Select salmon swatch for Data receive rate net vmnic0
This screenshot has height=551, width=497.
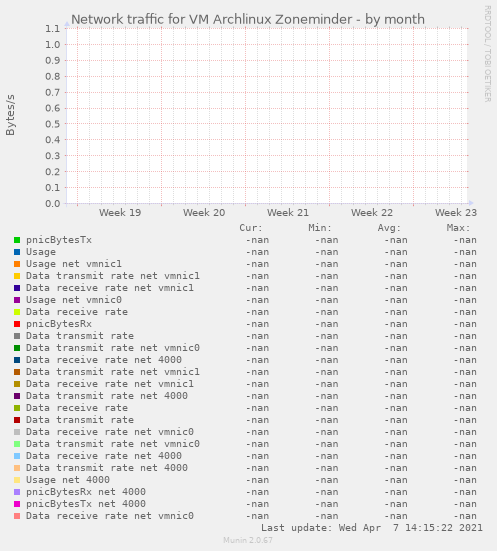[17, 516]
